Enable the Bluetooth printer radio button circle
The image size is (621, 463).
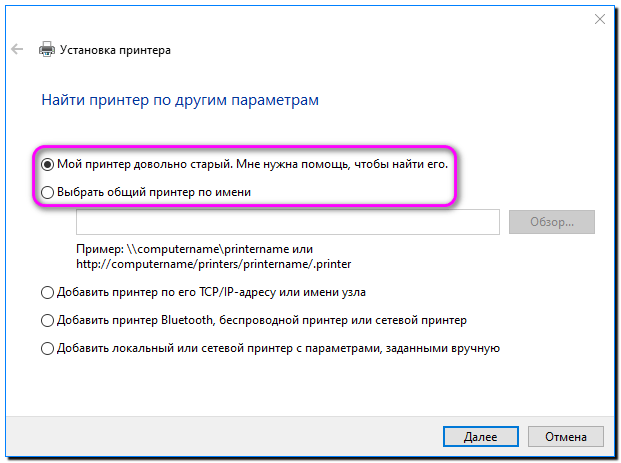point(47,320)
